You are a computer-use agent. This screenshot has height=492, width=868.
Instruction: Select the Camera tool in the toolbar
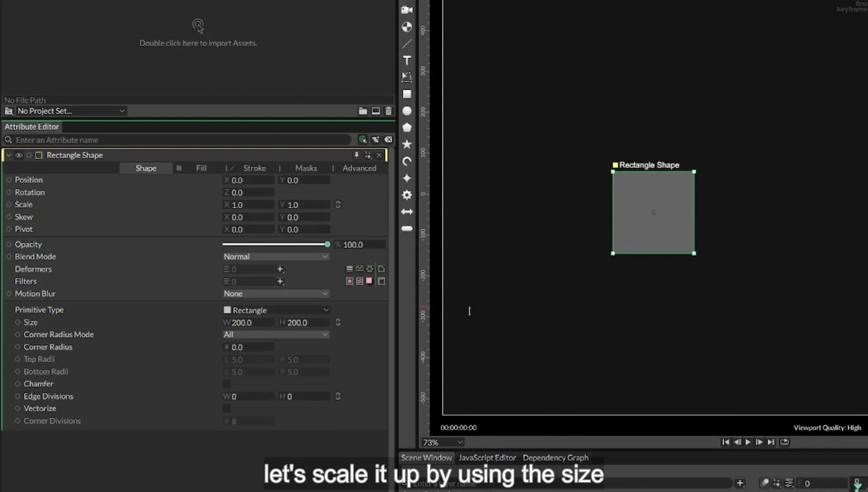pyautogui.click(x=407, y=10)
